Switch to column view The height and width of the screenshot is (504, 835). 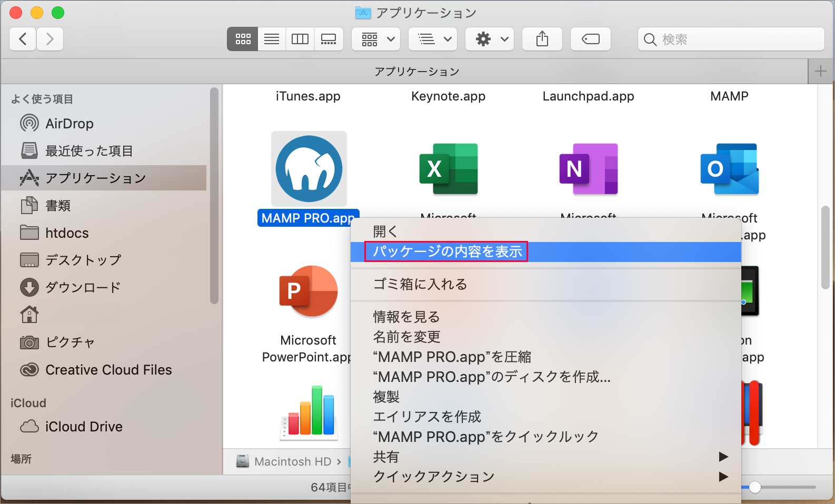(x=300, y=39)
